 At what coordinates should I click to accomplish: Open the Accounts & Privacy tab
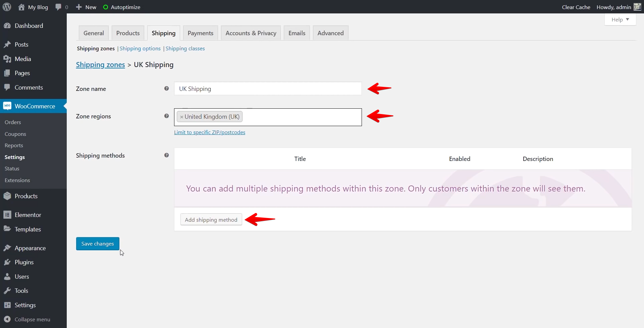251,33
